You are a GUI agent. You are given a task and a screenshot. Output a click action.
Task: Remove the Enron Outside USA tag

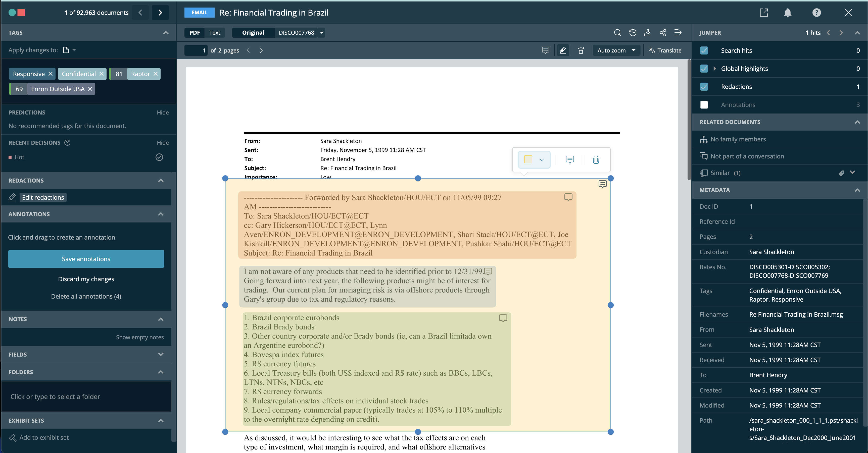(x=90, y=89)
